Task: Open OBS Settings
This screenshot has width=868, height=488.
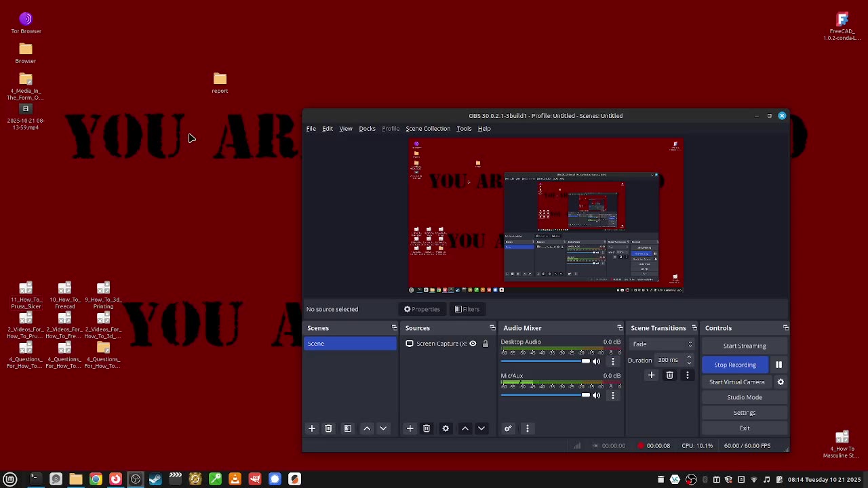Action: pyautogui.click(x=745, y=413)
